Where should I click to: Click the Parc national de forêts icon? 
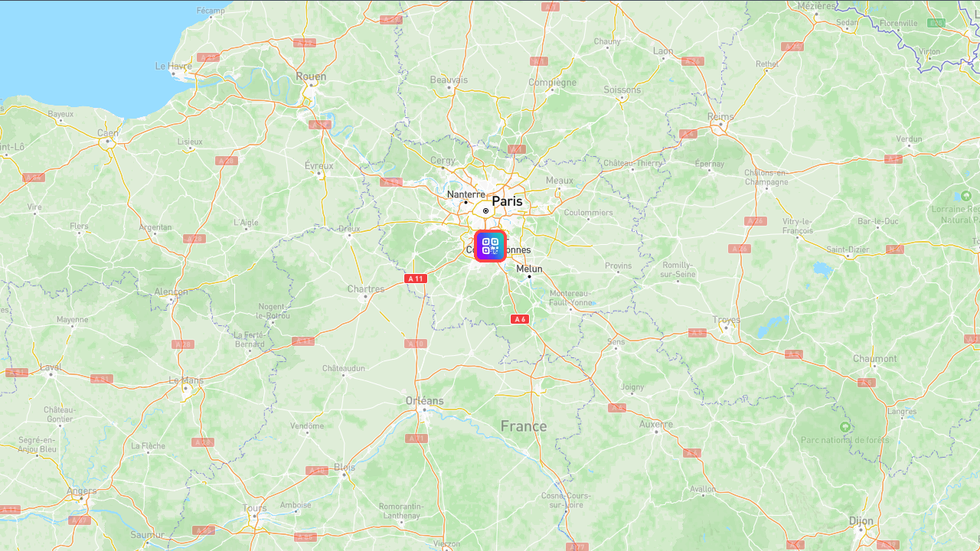[x=845, y=427]
